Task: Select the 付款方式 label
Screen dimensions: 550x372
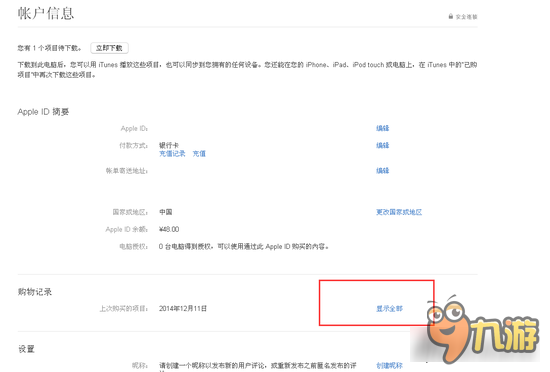Action: (x=133, y=145)
